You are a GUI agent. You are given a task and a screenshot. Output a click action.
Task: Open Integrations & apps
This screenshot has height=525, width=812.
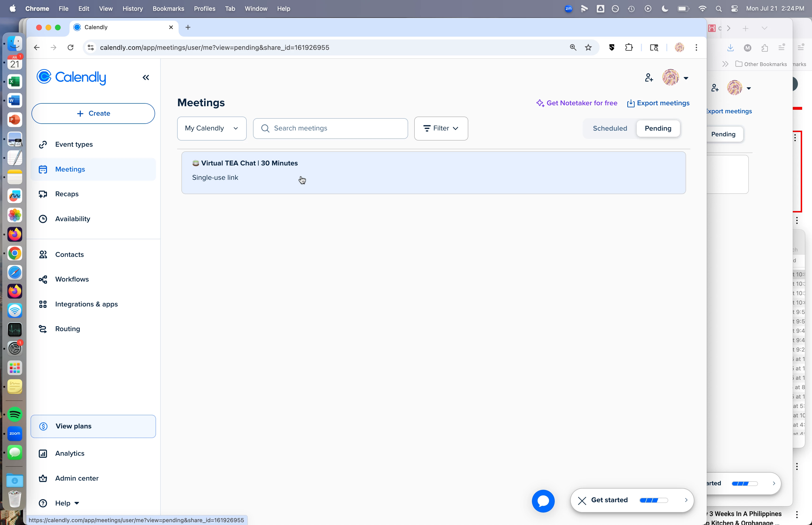93,304
